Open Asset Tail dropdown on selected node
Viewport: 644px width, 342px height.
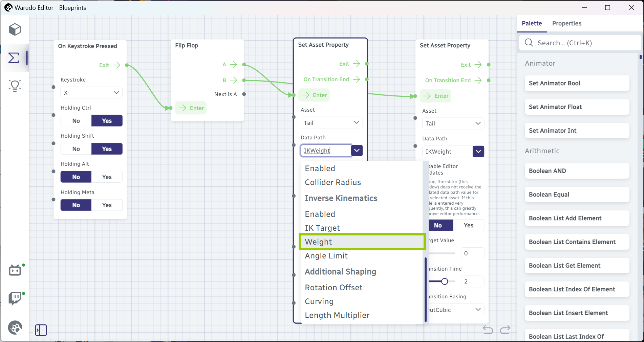[x=331, y=122]
